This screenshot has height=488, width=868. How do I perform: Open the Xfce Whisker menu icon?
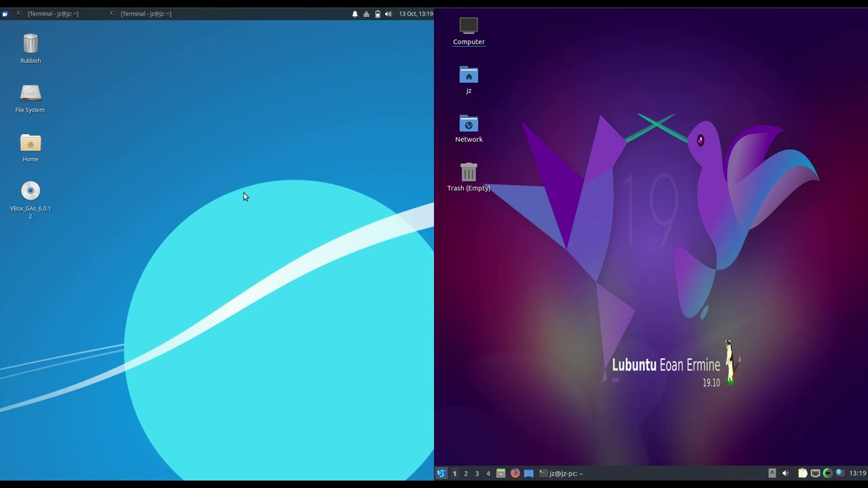coord(5,14)
